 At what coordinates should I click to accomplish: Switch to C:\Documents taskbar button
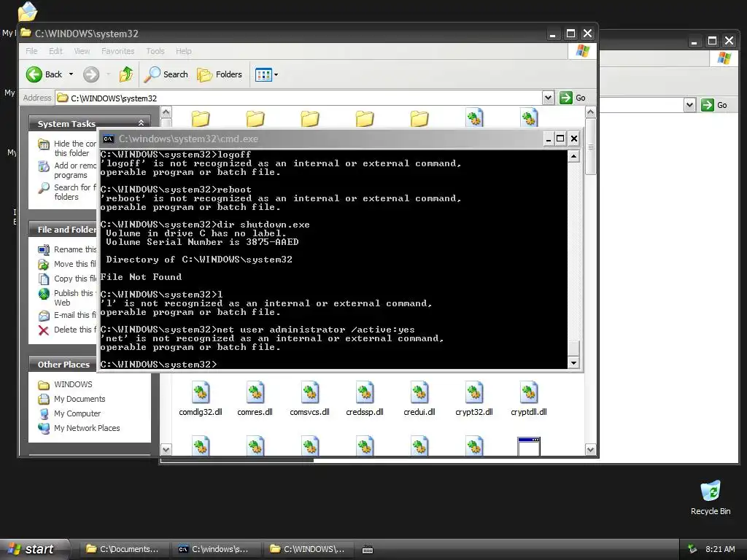pos(123,549)
